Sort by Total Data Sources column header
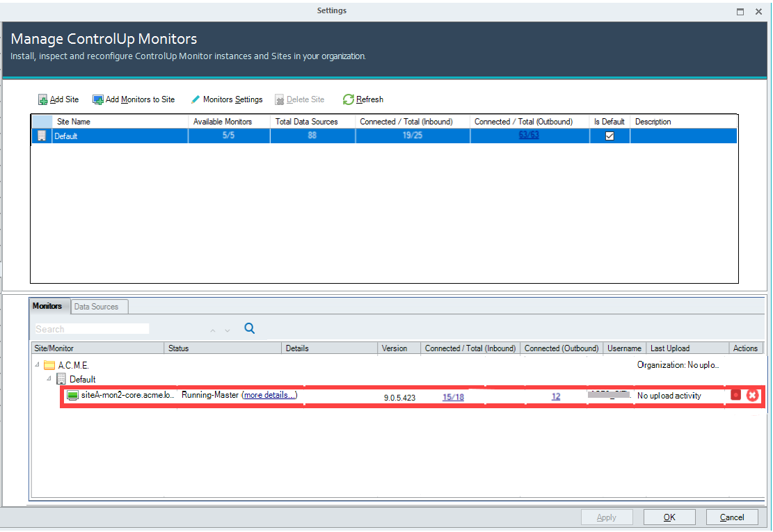The width and height of the screenshot is (773, 532). point(313,122)
